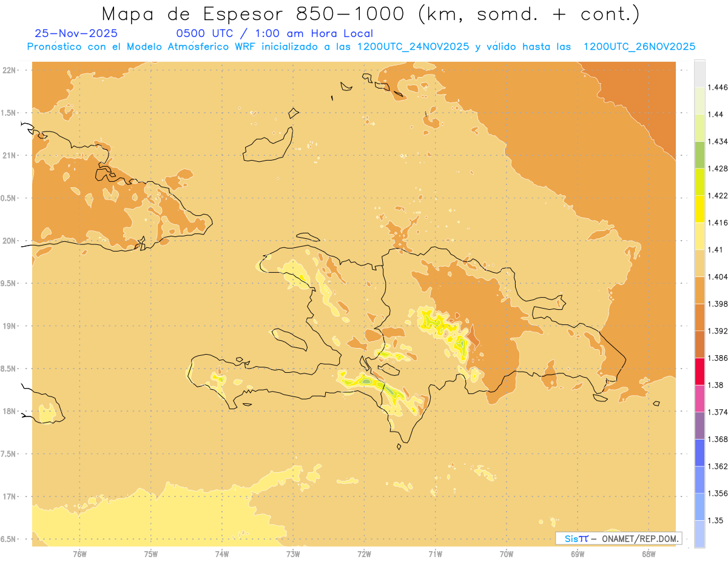Image resolution: width=728 pixels, height=562 pixels.
Task: Click the legend value 1.416
Action: pyautogui.click(x=718, y=222)
